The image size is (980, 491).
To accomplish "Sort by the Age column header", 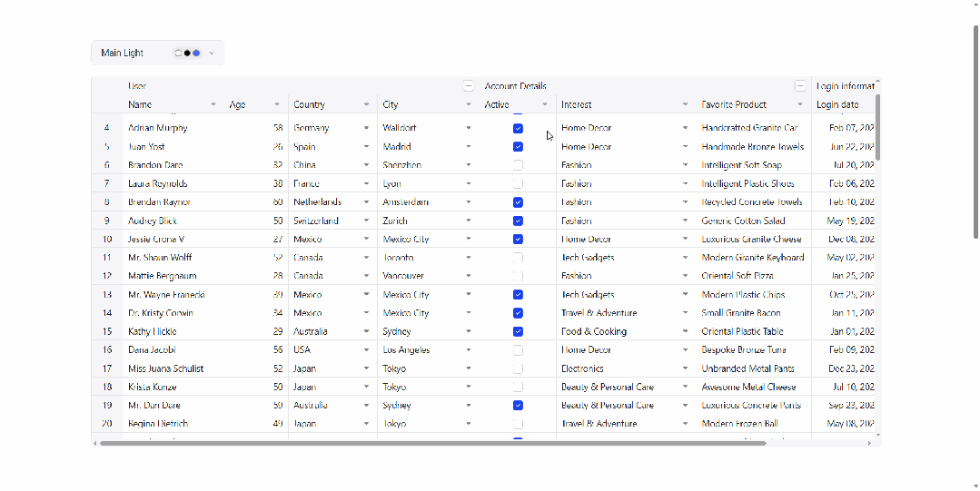I will click(x=237, y=104).
